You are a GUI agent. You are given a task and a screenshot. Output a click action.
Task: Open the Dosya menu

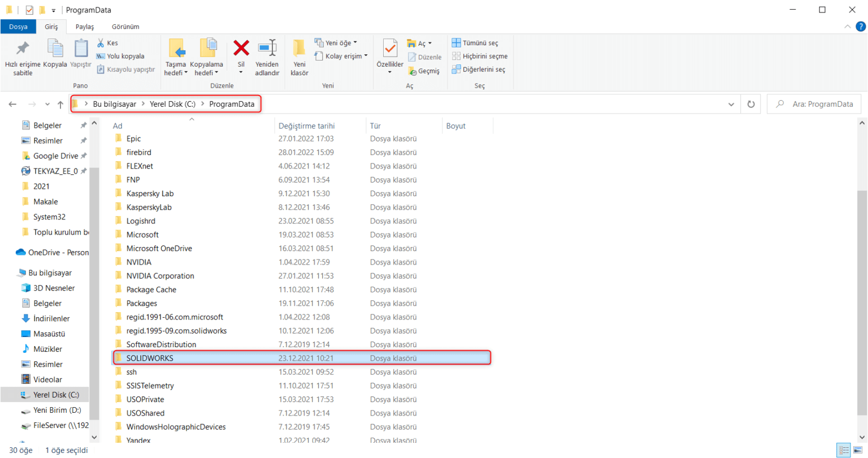[x=18, y=27]
